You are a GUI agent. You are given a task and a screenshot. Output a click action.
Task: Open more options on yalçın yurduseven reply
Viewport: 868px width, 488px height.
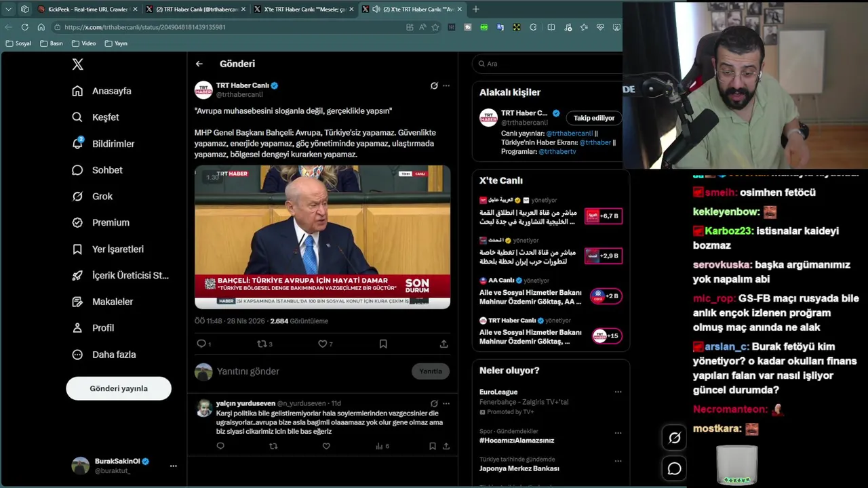[446, 403]
